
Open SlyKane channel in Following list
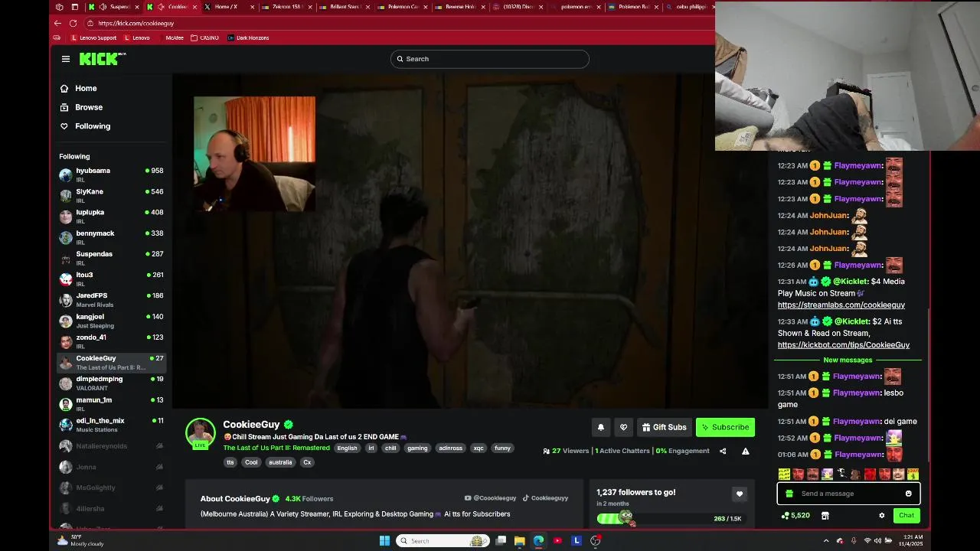click(x=112, y=195)
